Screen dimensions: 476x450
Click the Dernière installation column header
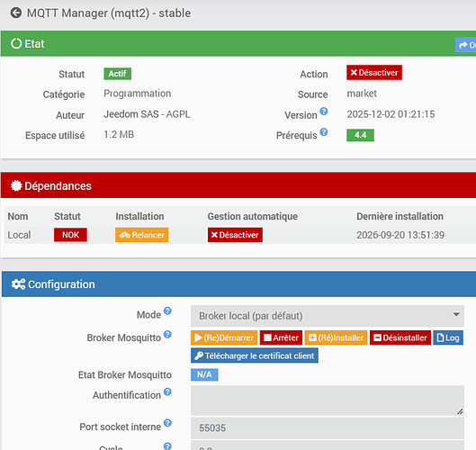(x=400, y=217)
